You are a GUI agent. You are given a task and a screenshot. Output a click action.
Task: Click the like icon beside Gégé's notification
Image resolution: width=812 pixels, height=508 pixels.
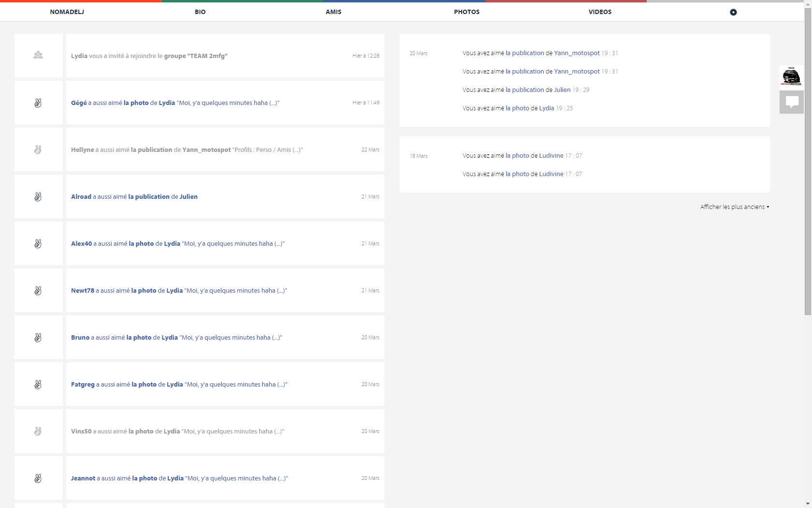pos(38,103)
